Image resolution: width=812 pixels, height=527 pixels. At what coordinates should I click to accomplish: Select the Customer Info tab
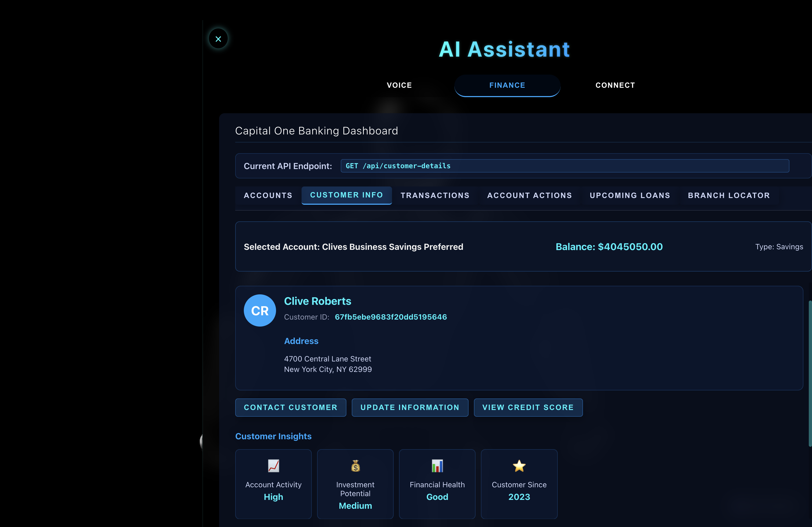pos(346,195)
